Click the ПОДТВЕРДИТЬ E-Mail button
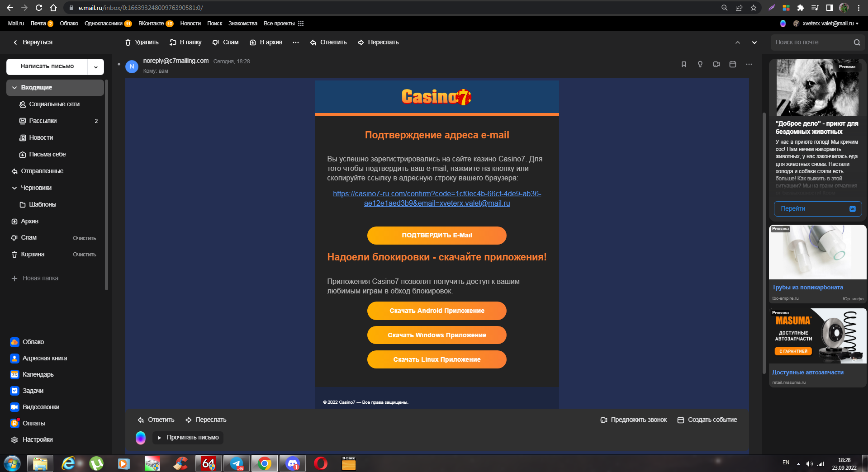This screenshot has height=472, width=868. (x=437, y=235)
